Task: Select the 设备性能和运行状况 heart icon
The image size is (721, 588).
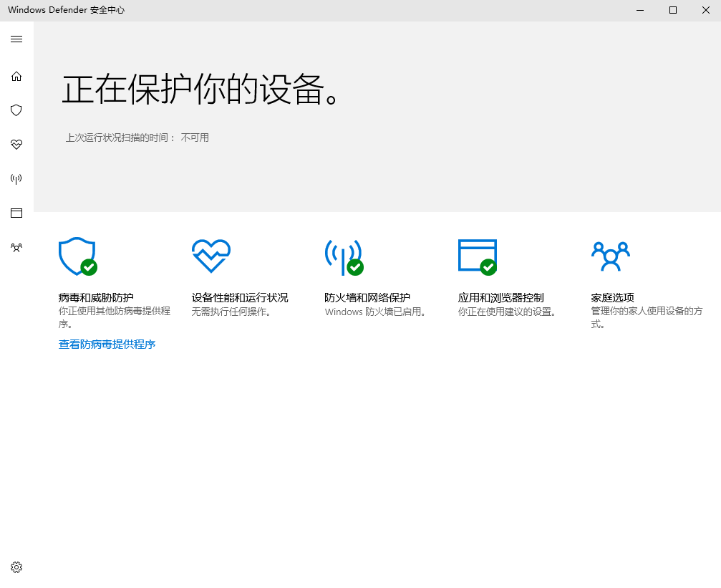Action: click(x=211, y=256)
